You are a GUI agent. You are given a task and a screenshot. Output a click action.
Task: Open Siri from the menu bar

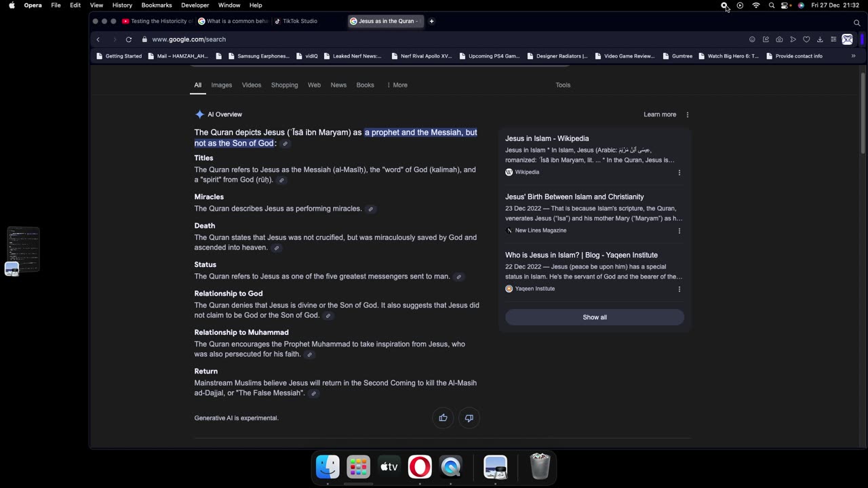(801, 5)
